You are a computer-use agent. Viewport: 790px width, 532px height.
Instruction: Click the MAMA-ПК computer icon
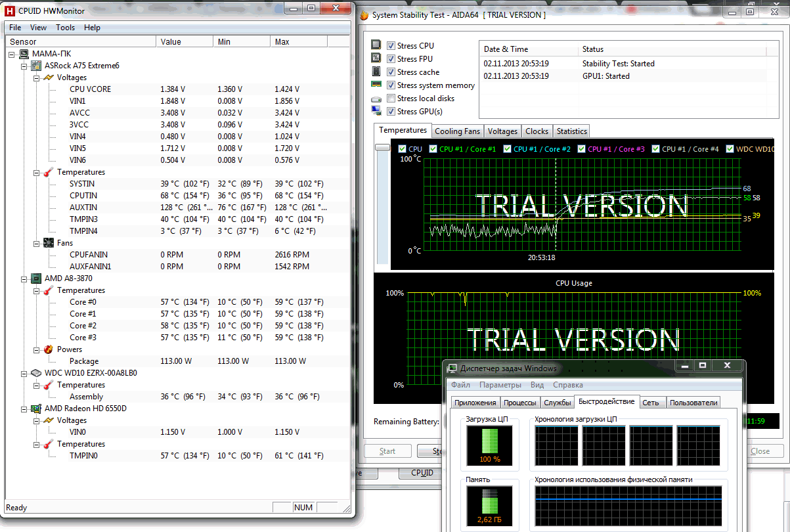tap(24, 54)
